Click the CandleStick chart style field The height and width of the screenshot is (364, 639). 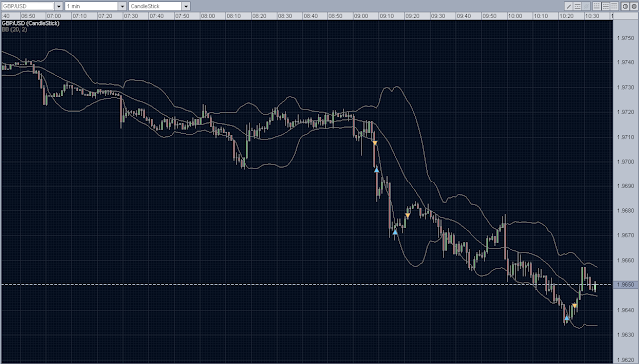point(155,6)
